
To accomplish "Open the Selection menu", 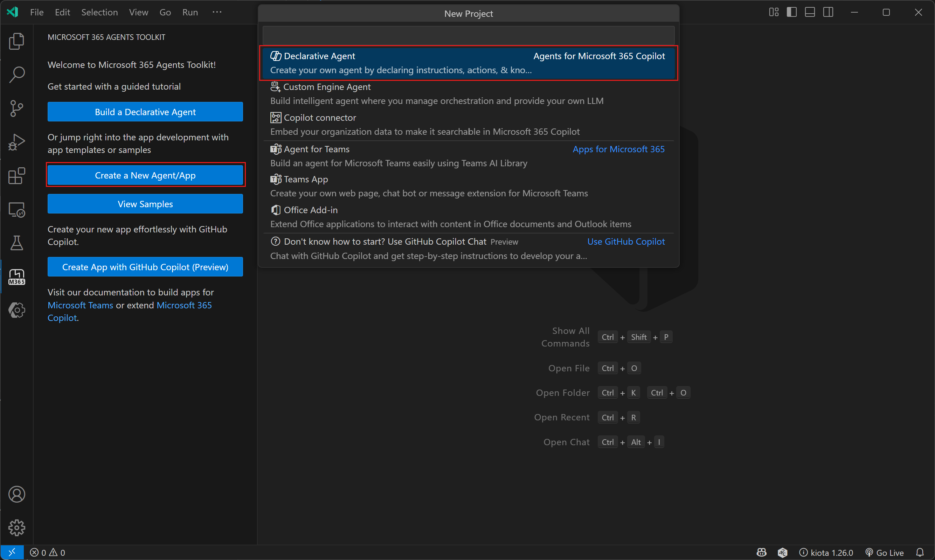I will [x=99, y=12].
